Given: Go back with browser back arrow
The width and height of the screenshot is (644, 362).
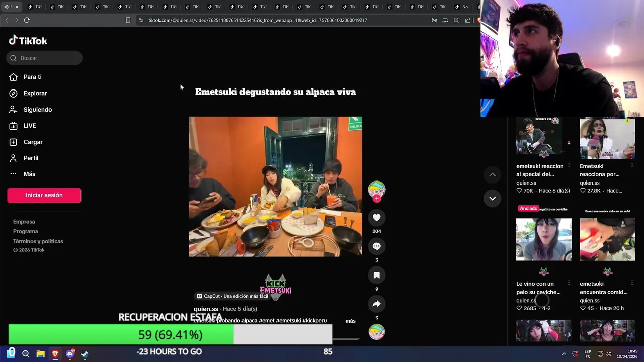Looking at the screenshot, I should click(7, 20).
